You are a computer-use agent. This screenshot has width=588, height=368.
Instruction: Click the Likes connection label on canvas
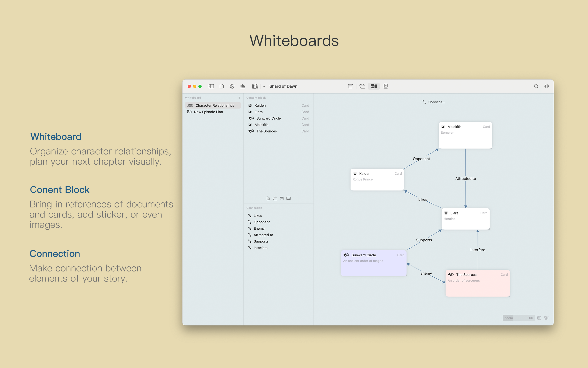tap(423, 200)
